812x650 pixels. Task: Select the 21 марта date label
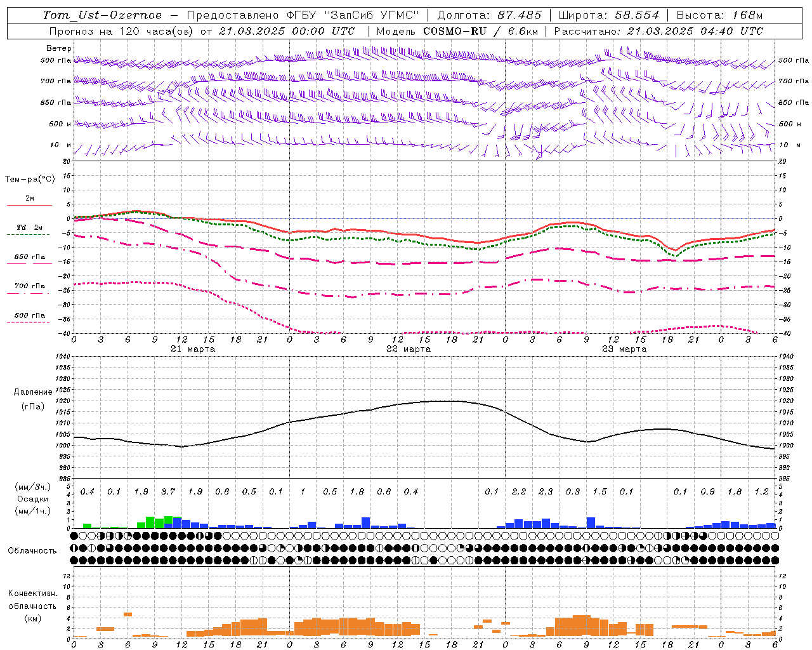tap(193, 349)
